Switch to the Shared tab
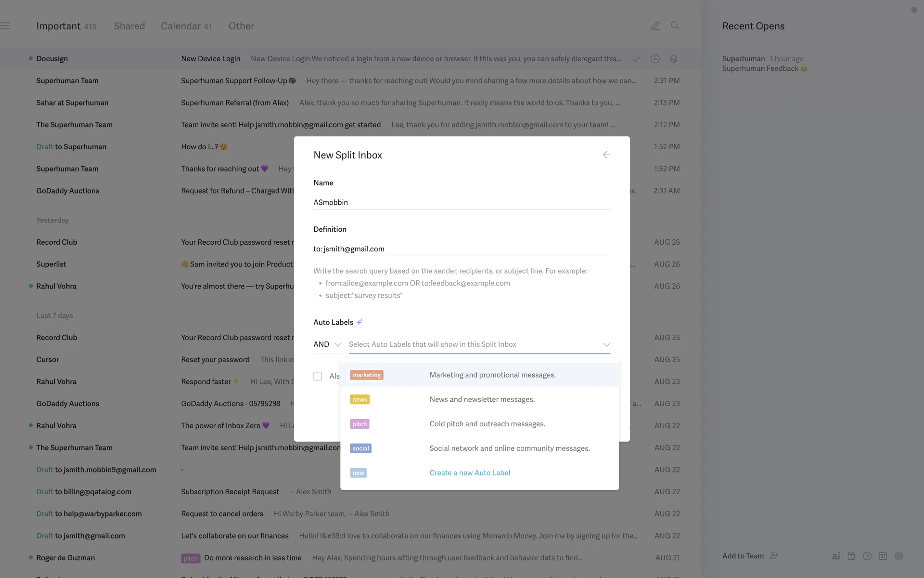This screenshot has height=578, width=924. coord(129,26)
